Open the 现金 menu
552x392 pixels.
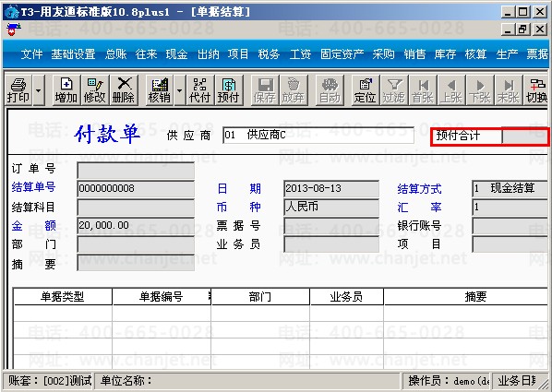pyautogui.click(x=176, y=54)
